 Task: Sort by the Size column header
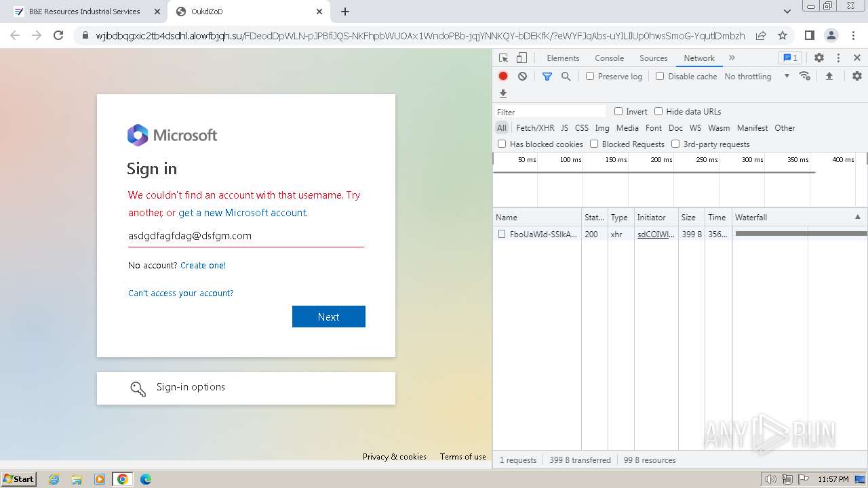[691, 217]
